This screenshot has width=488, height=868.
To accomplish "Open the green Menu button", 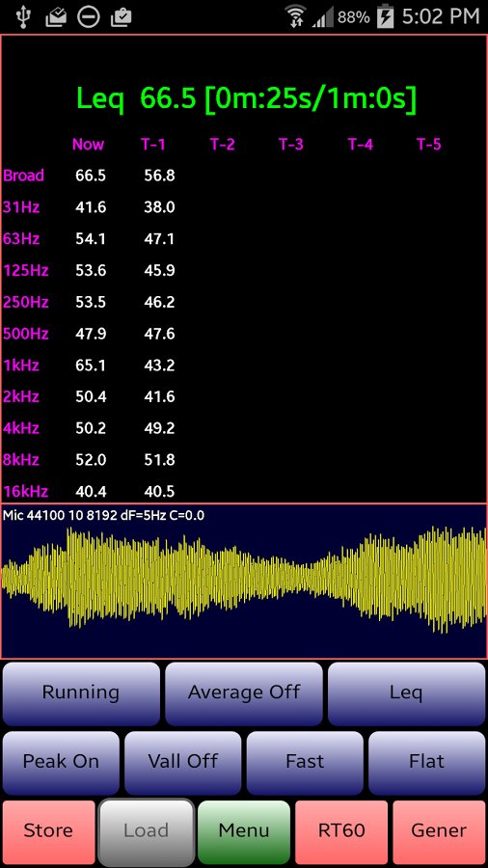I will tap(244, 832).
